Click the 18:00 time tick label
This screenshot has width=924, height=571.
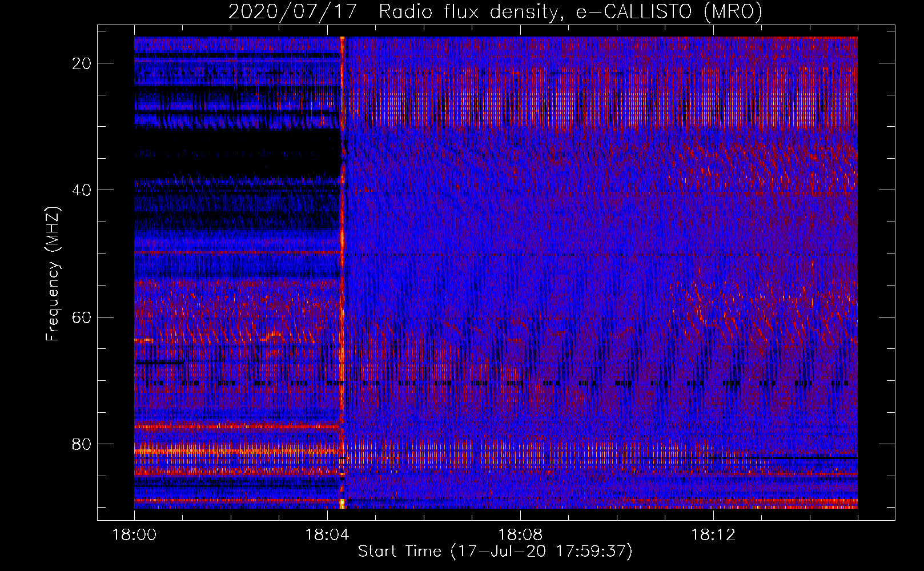click(134, 535)
